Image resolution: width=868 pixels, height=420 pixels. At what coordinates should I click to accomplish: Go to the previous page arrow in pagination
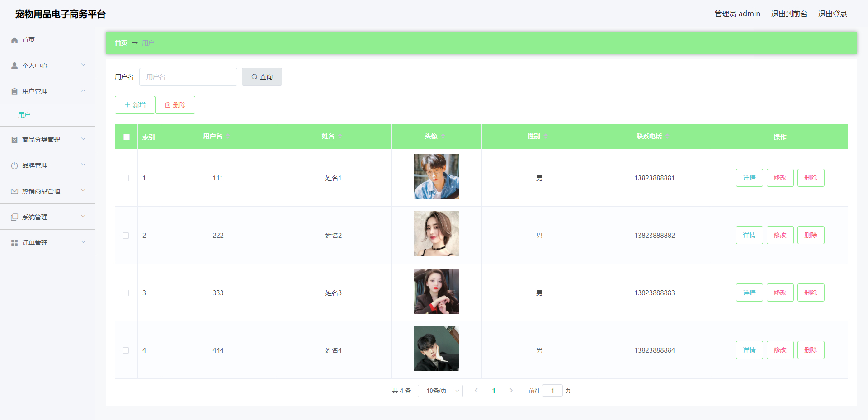[476, 391]
